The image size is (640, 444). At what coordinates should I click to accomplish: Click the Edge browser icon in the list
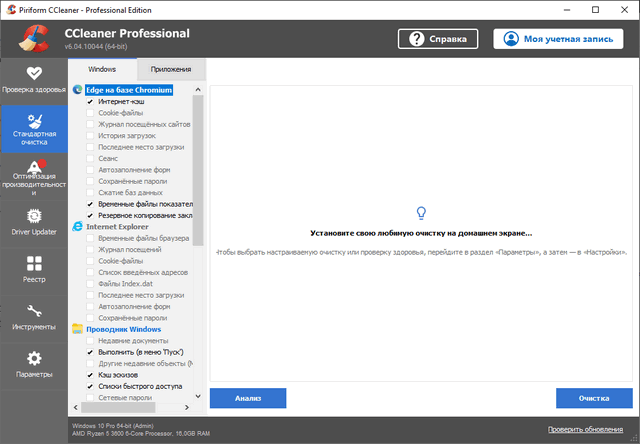77,90
